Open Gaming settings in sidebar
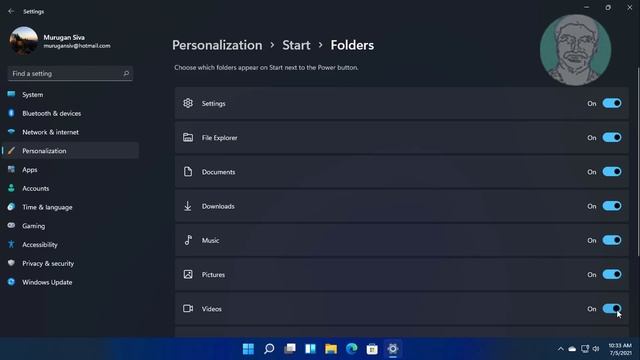 tap(70, 226)
